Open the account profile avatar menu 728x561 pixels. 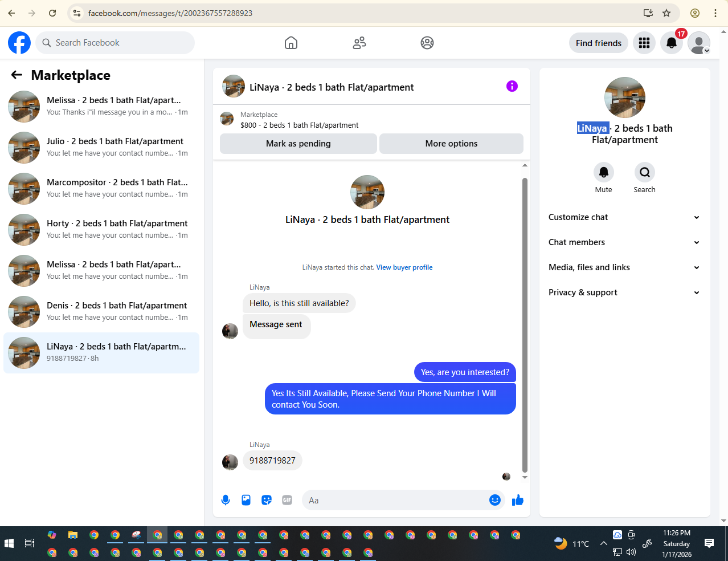[x=699, y=43]
